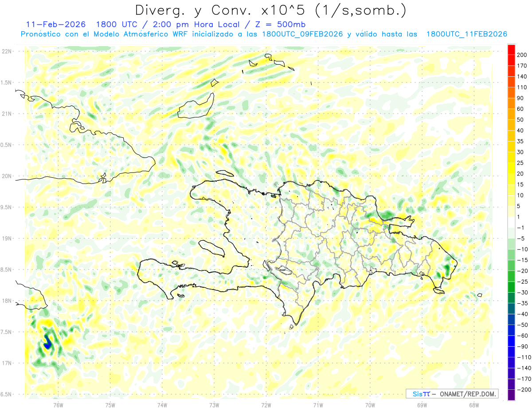Image resolution: width=532 pixels, height=411 pixels.
Task: Click the '-60' value on the color scale
Action: coord(522,335)
